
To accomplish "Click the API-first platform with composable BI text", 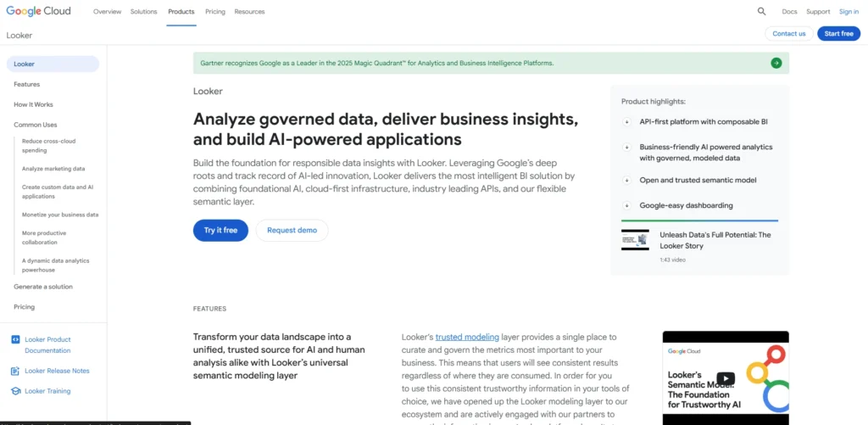I will [704, 122].
